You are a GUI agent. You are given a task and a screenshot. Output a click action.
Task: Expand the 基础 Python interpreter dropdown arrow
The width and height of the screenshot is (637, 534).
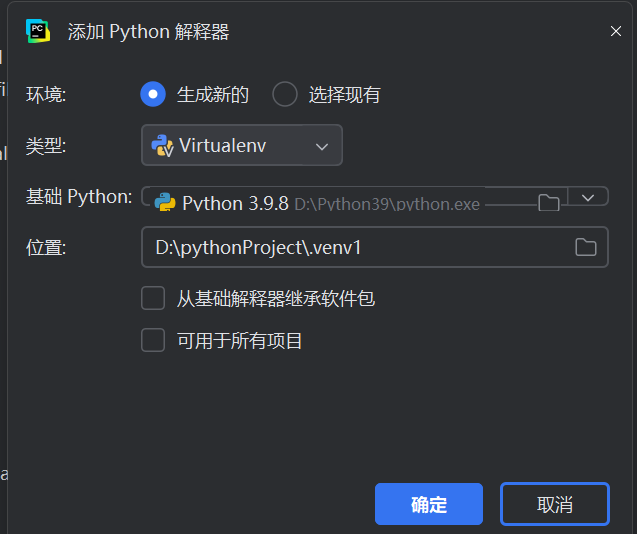click(x=588, y=197)
